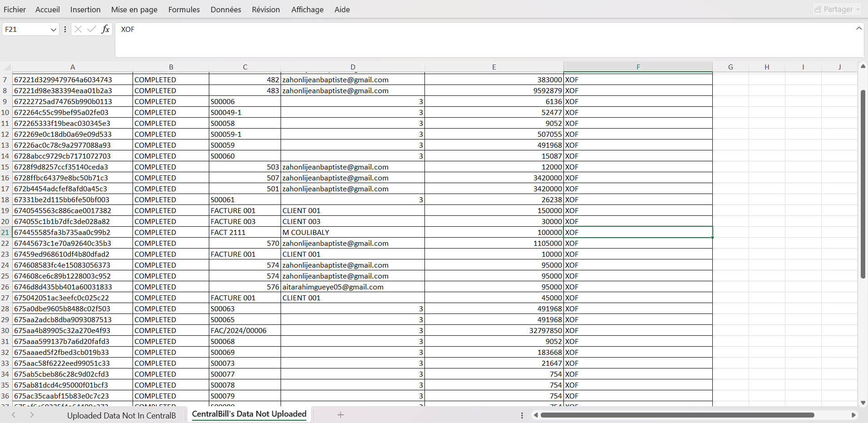The height and width of the screenshot is (423, 868).
Task: Open the Partager dropdown arrow
Action: 858,9
